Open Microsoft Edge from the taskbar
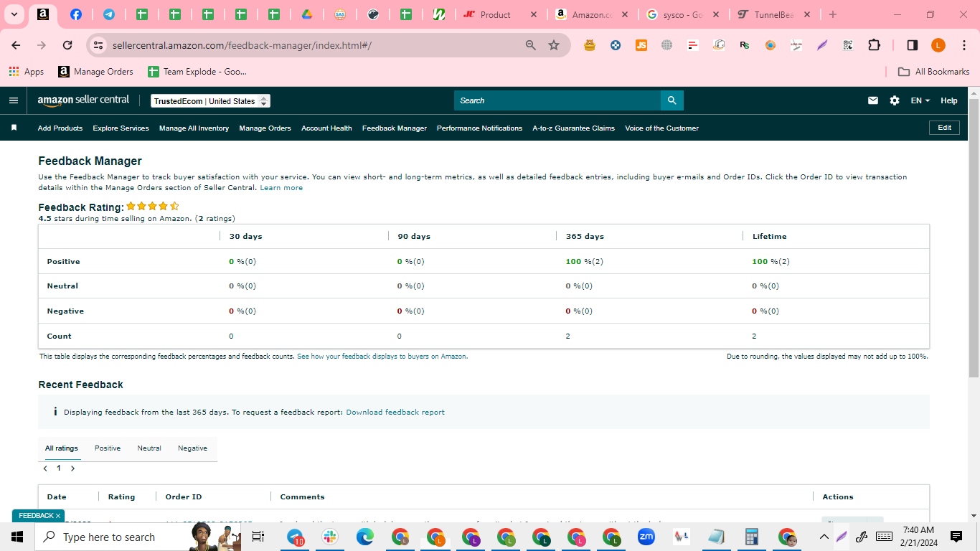Screen dimensions: 980x551 pos(365,537)
